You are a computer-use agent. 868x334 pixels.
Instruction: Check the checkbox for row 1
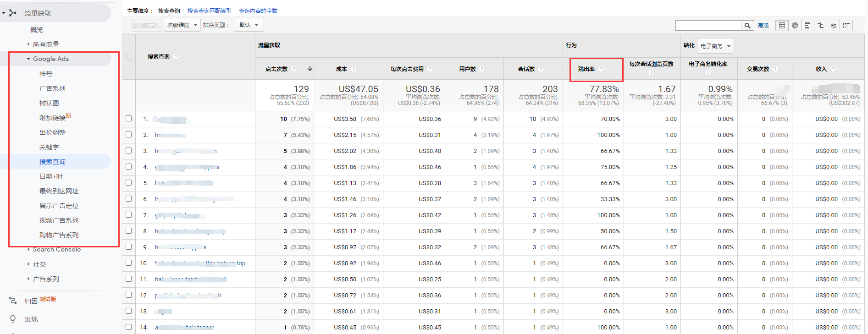(x=129, y=119)
